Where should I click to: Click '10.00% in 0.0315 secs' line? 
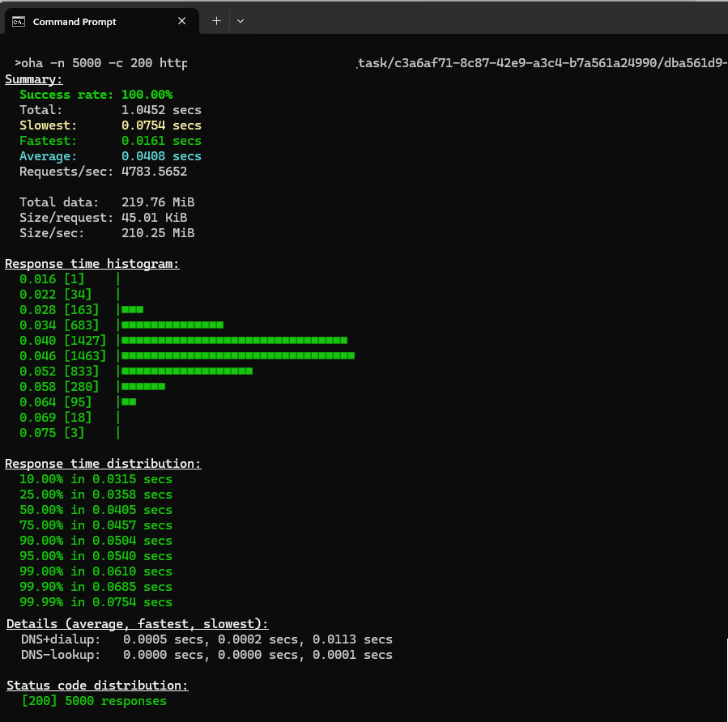pyautogui.click(x=96, y=479)
